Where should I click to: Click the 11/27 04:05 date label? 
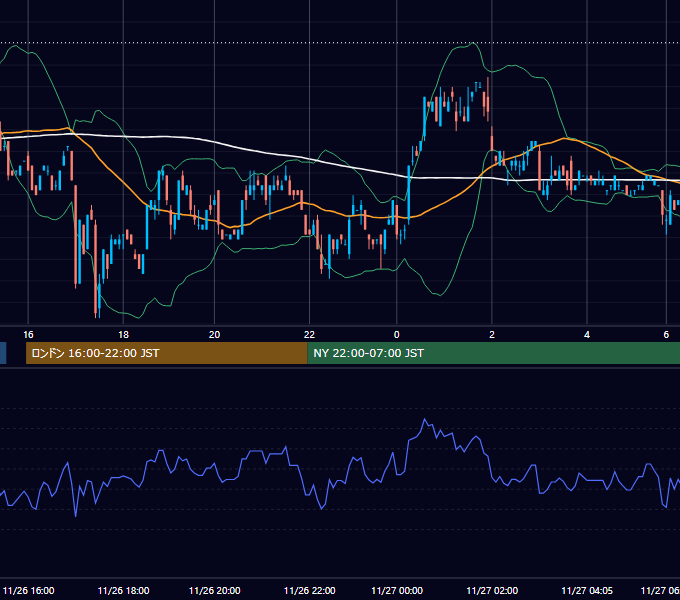tap(587, 590)
